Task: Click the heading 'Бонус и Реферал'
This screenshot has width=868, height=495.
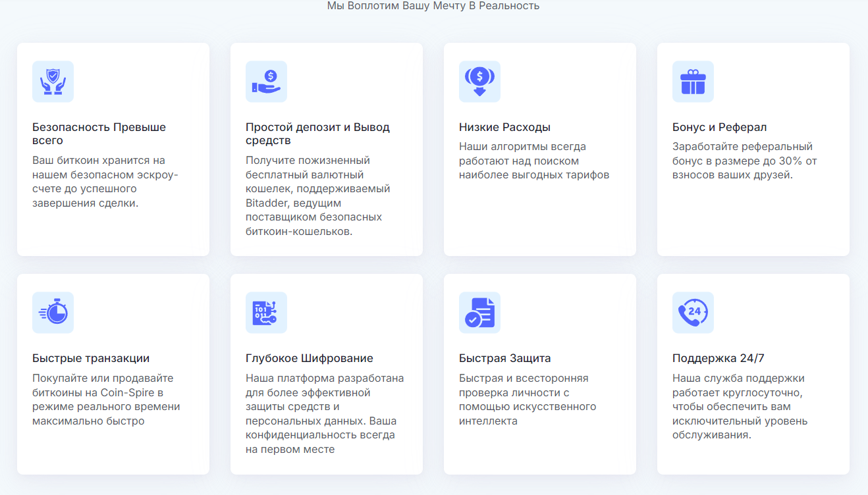Action: pos(719,127)
